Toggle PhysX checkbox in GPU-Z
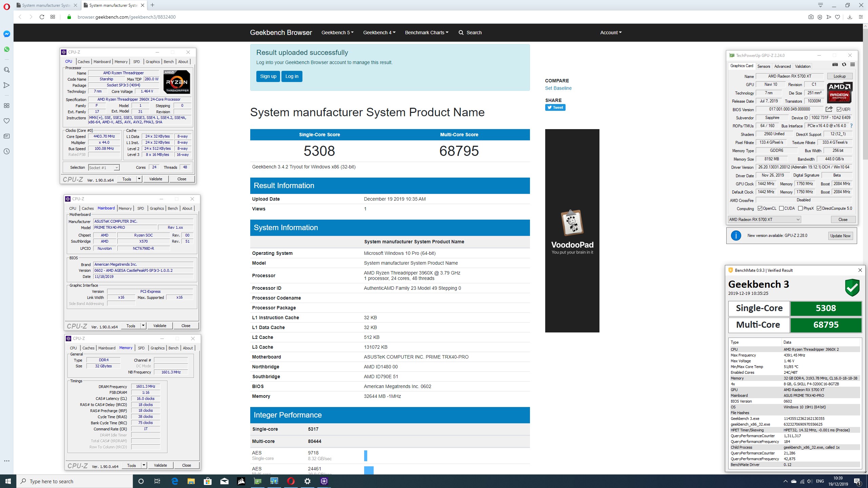This screenshot has height=488, width=868. (x=800, y=208)
